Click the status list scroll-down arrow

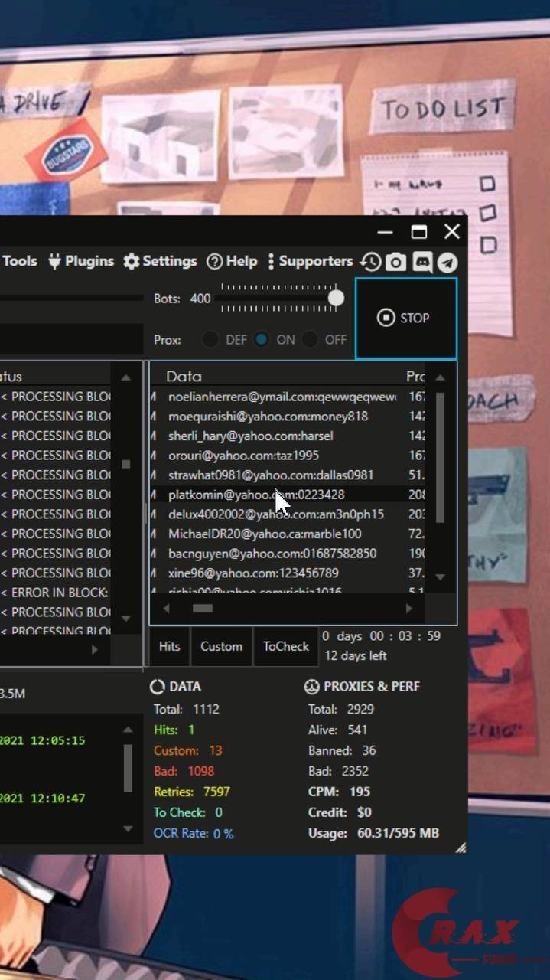tap(126, 618)
